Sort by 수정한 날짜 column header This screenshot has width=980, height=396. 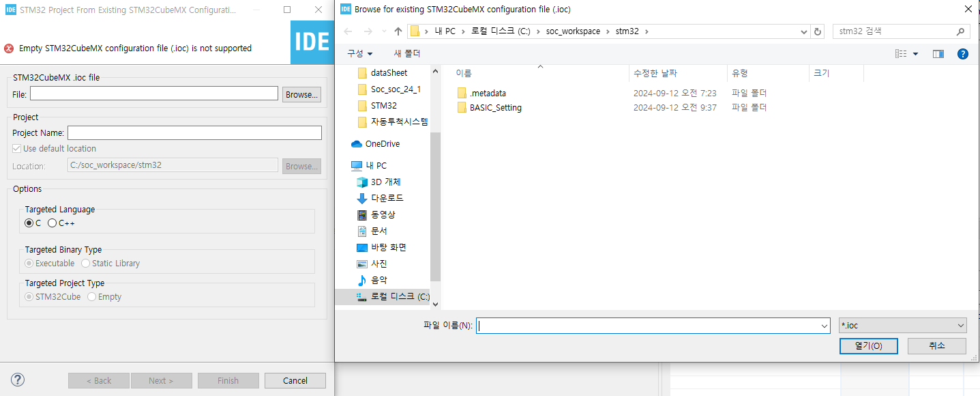[679, 73]
